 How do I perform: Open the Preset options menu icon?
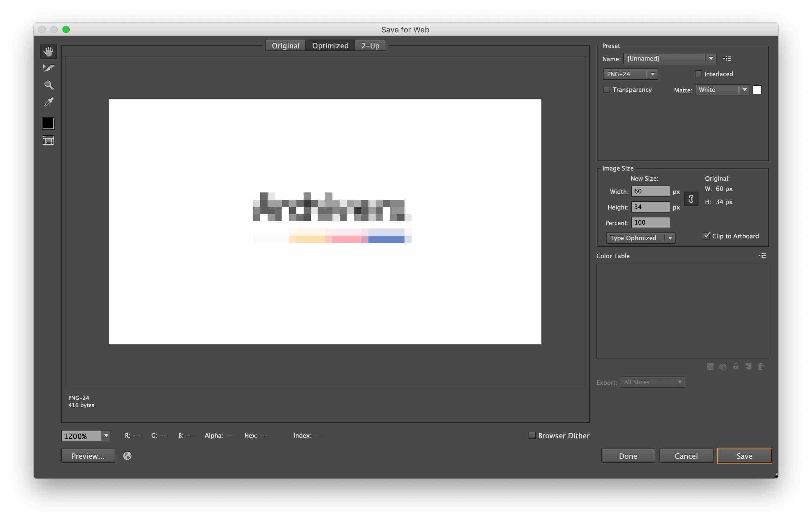tap(727, 59)
